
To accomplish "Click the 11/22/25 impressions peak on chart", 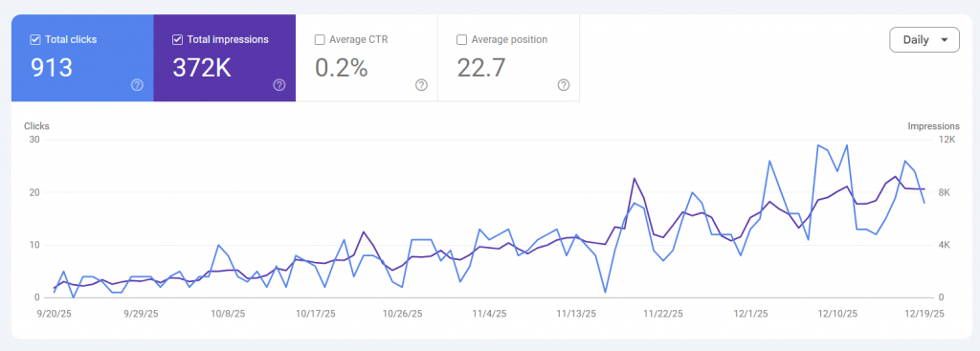I will pos(635,179).
